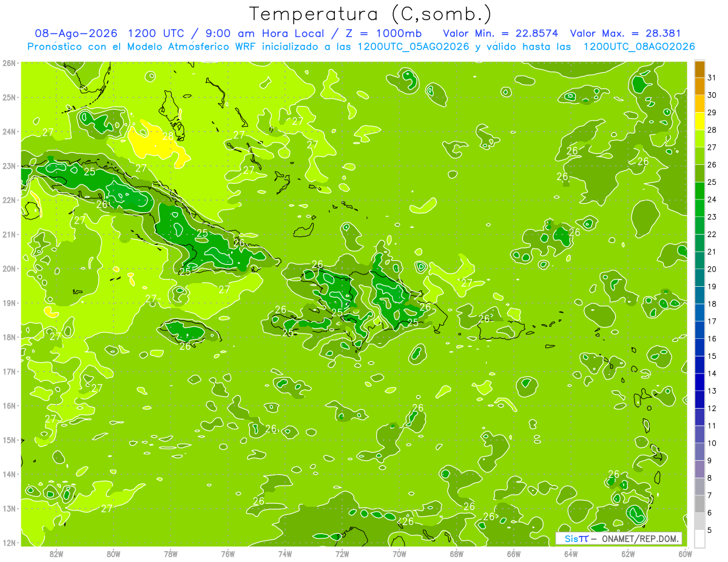Viewport: 728px width, 562px height.
Task: Click the '25N' latitude axis label
Action: [8, 97]
